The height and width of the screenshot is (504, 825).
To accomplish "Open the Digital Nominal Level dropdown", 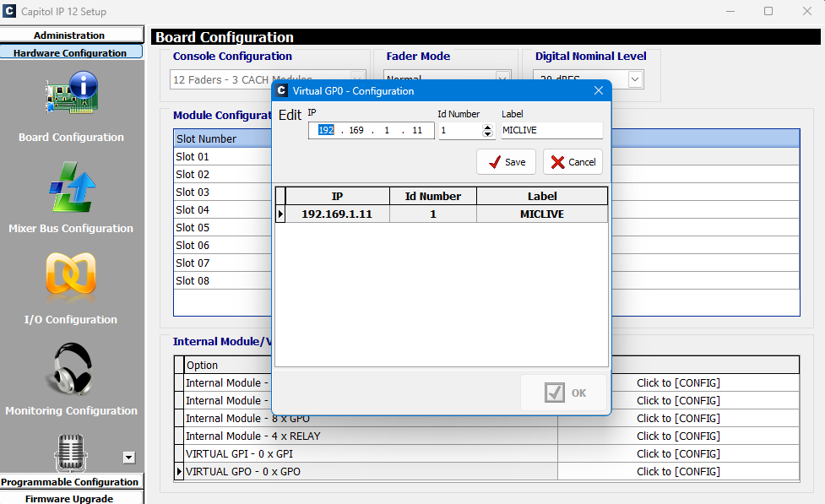I will [635, 79].
